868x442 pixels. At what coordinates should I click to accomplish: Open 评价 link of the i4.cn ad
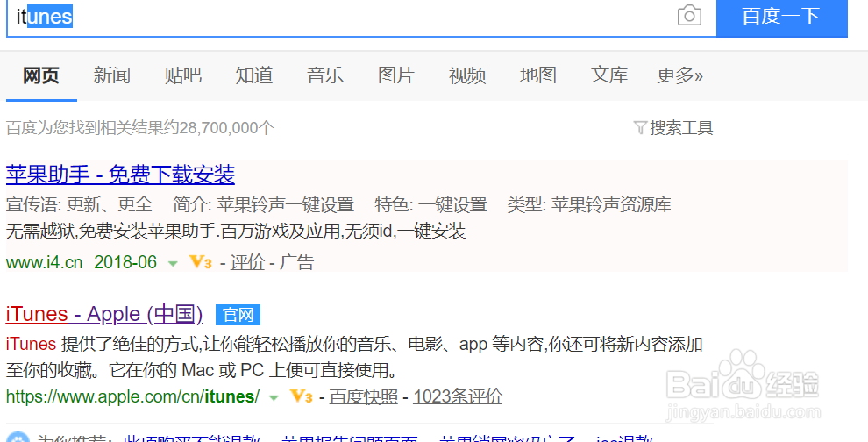click(247, 262)
